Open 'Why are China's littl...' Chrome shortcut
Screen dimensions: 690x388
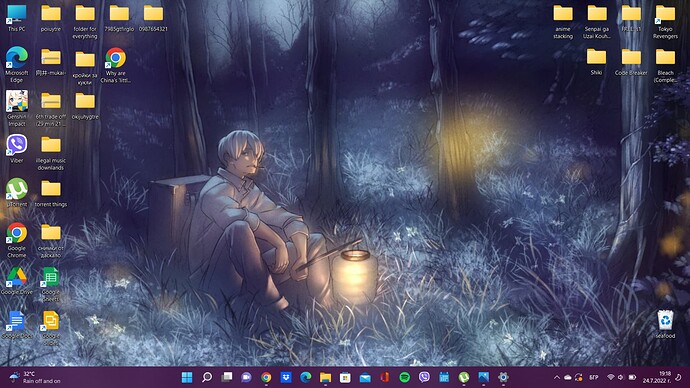[x=115, y=65]
